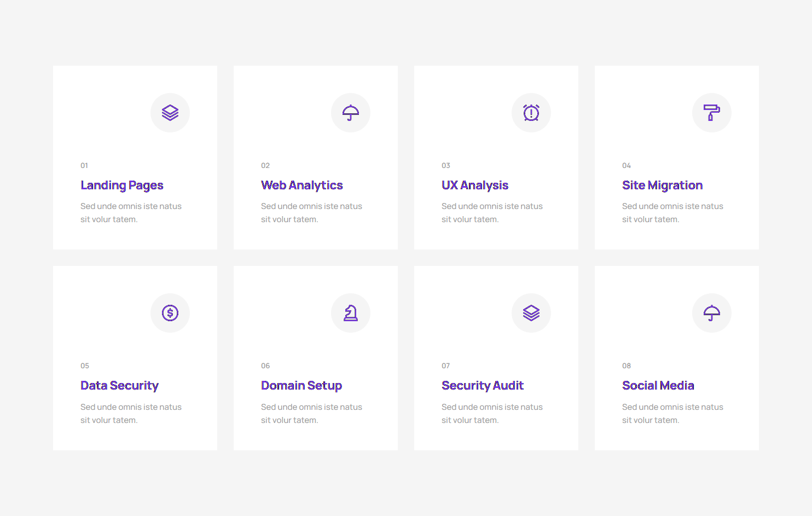The width and height of the screenshot is (812, 516).
Task: Click the 01 number label on first card
Action: tap(84, 166)
